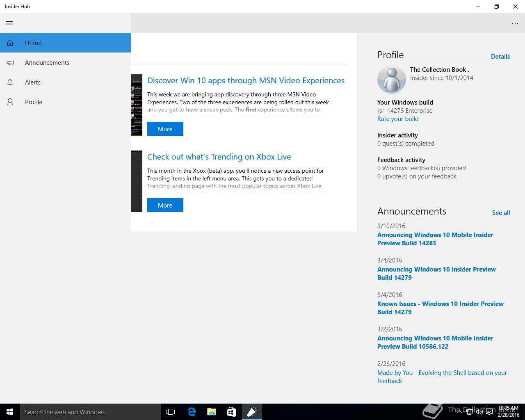Click the Home house icon
The height and width of the screenshot is (420, 525).
point(10,43)
